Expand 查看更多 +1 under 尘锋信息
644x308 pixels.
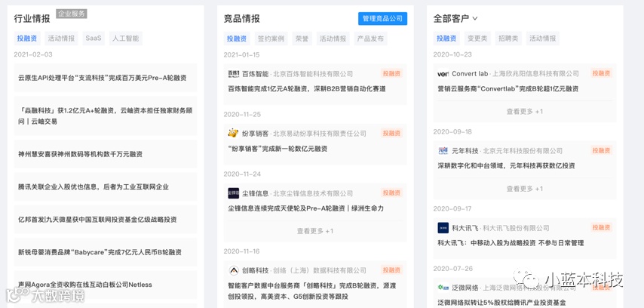tap(315, 231)
